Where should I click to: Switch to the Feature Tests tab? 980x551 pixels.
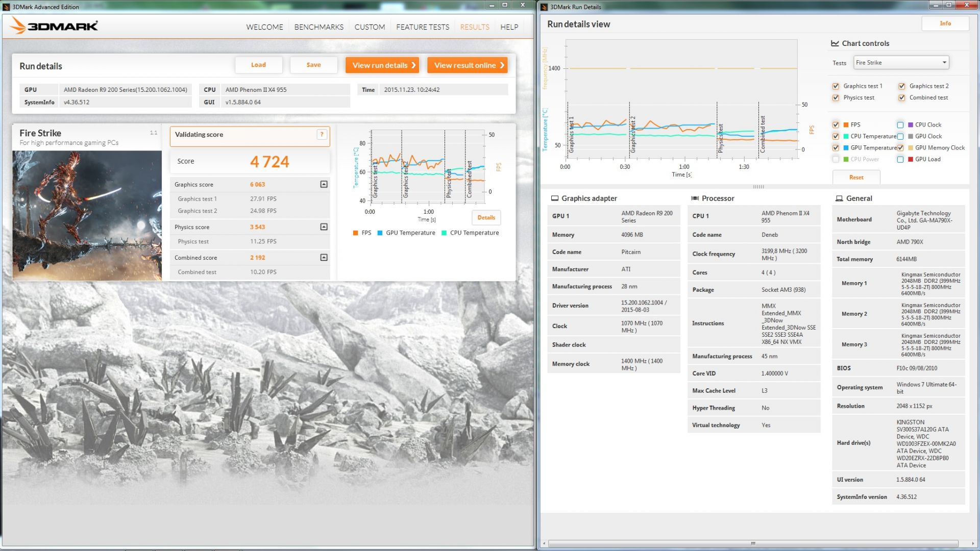423,27
